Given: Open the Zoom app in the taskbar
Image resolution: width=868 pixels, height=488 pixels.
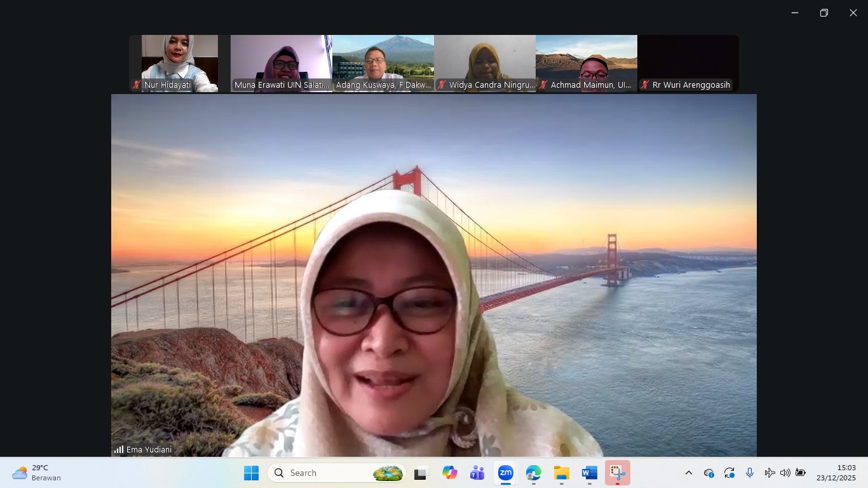Looking at the screenshot, I should (506, 473).
